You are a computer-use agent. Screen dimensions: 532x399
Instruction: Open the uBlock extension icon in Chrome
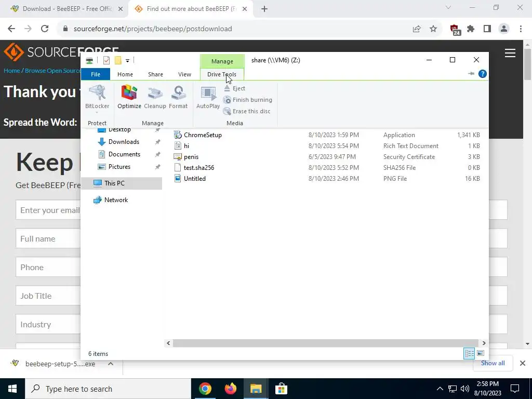point(455,30)
